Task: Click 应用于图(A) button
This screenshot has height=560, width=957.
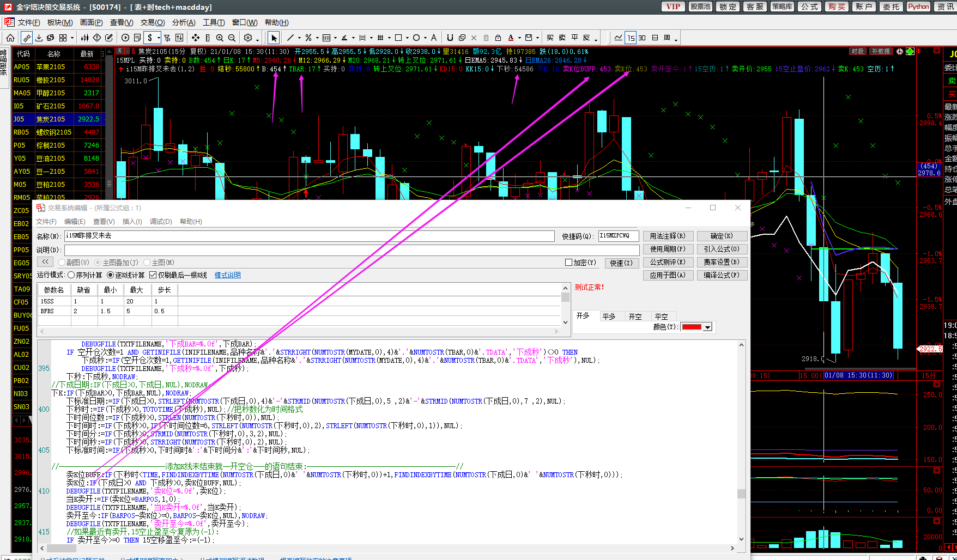Action: (x=668, y=275)
